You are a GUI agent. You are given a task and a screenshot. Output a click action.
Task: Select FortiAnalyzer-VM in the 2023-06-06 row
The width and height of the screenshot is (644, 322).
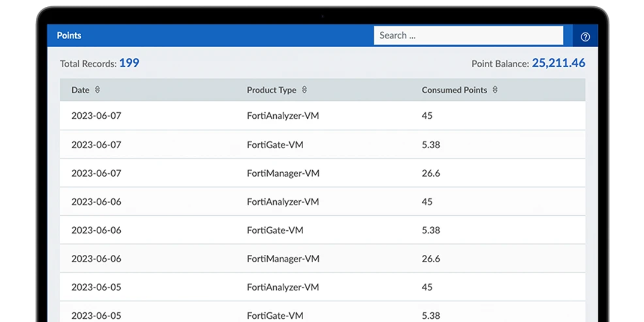click(x=283, y=202)
